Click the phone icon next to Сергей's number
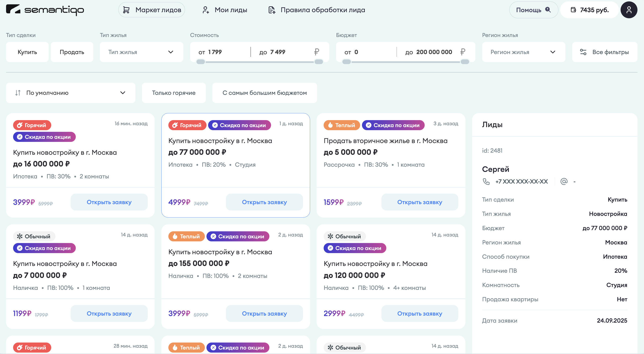 [x=486, y=181]
